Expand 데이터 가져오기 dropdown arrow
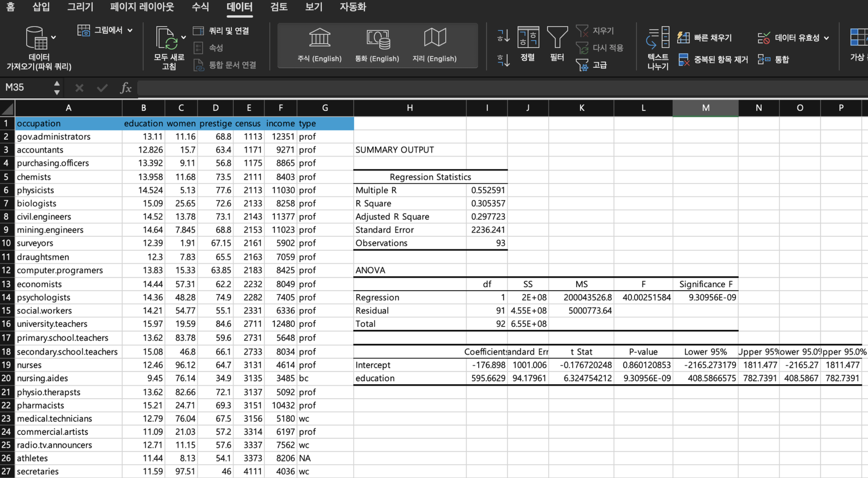 click(x=54, y=37)
